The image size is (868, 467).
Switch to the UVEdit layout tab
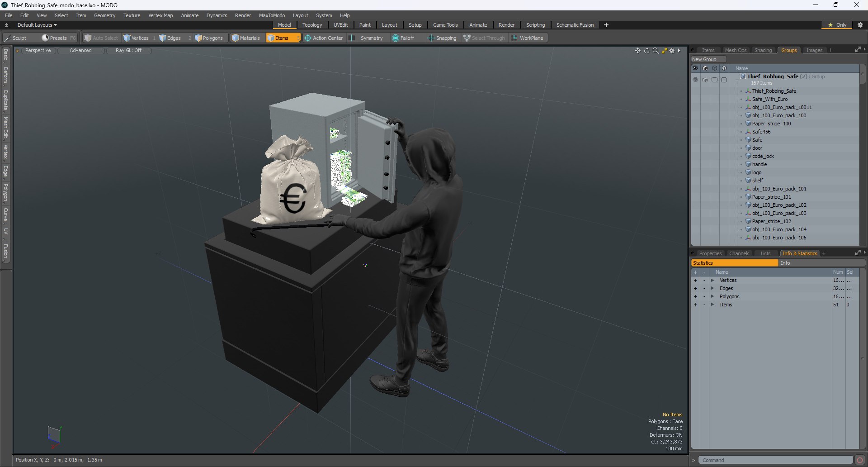point(341,25)
